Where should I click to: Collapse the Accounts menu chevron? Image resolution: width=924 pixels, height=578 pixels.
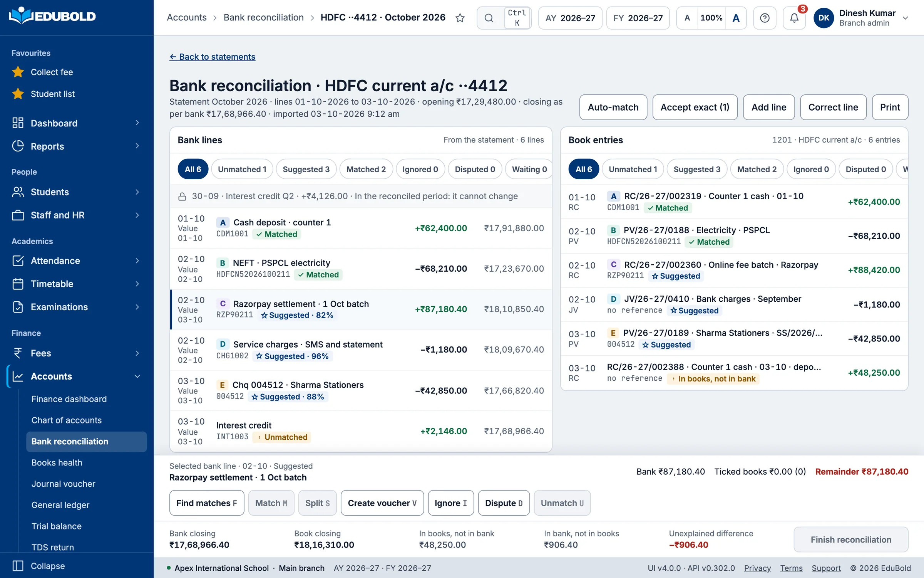137,376
